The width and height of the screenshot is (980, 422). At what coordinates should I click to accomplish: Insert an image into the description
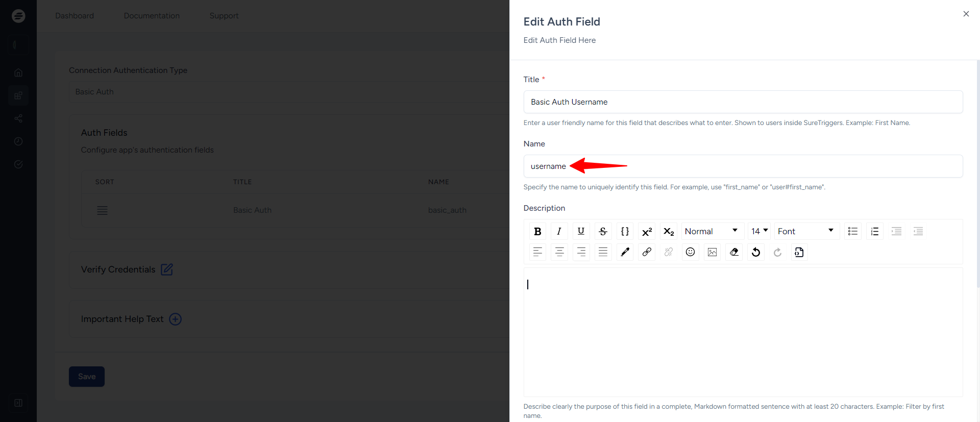[x=712, y=252]
